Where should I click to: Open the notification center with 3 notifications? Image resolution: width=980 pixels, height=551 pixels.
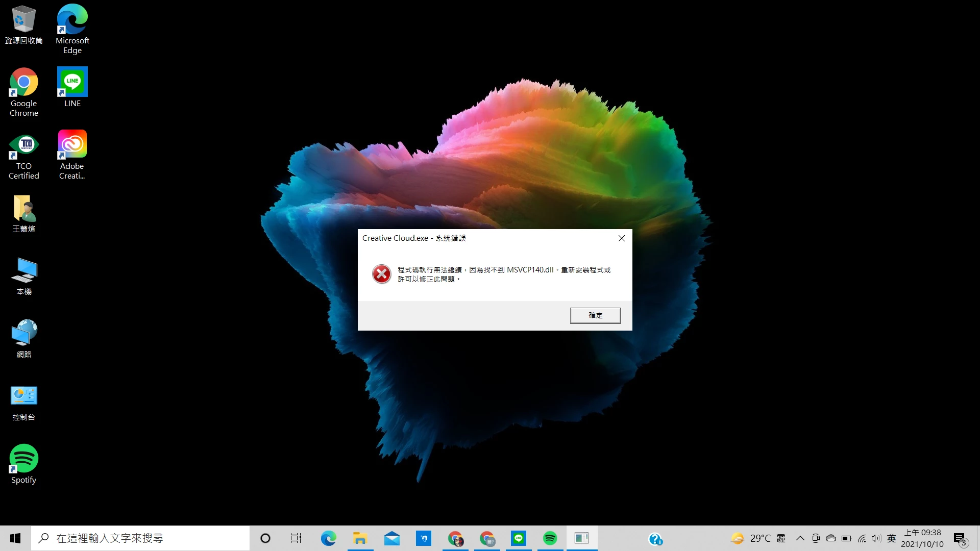(960, 539)
